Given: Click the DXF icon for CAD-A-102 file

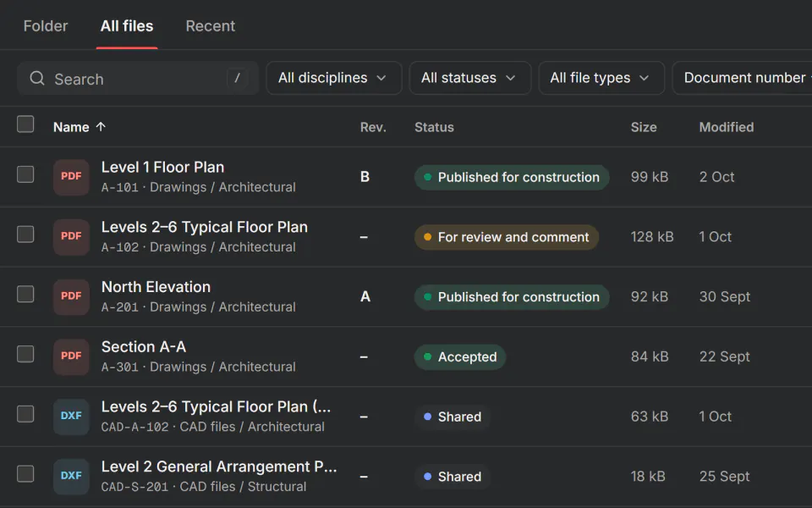Looking at the screenshot, I should tap(71, 417).
